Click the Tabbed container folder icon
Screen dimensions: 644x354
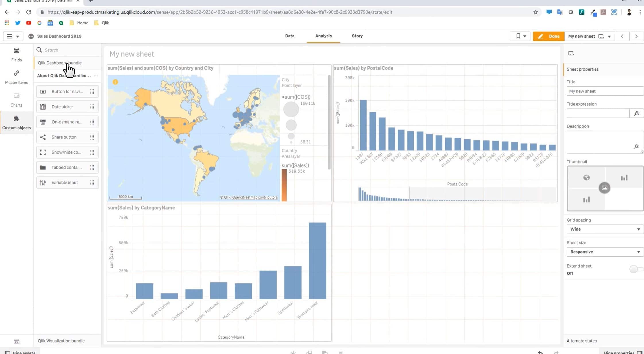pyautogui.click(x=43, y=168)
